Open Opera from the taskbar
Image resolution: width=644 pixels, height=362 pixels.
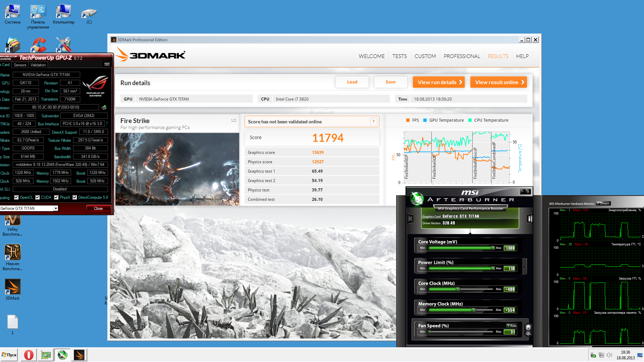(x=29, y=355)
